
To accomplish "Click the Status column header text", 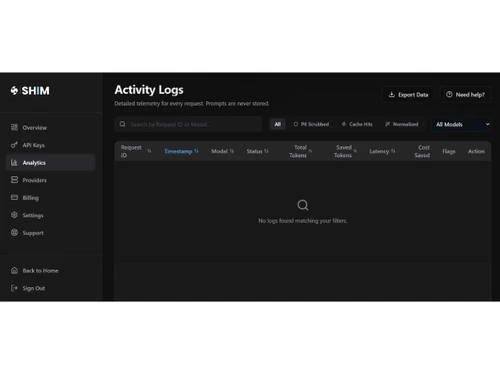I will point(254,151).
